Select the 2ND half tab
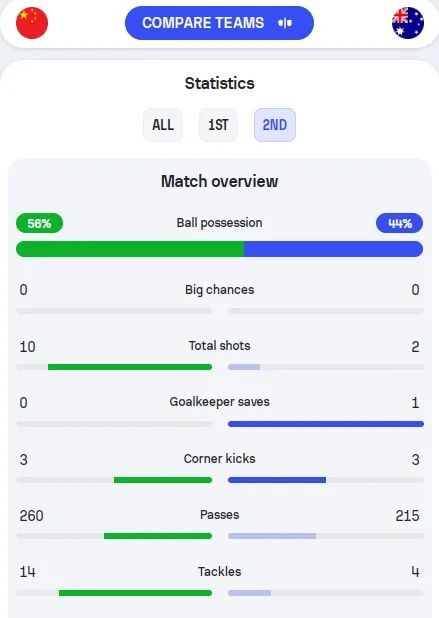The height and width of the screenshot is (618, 439). (x=275, y=125)
